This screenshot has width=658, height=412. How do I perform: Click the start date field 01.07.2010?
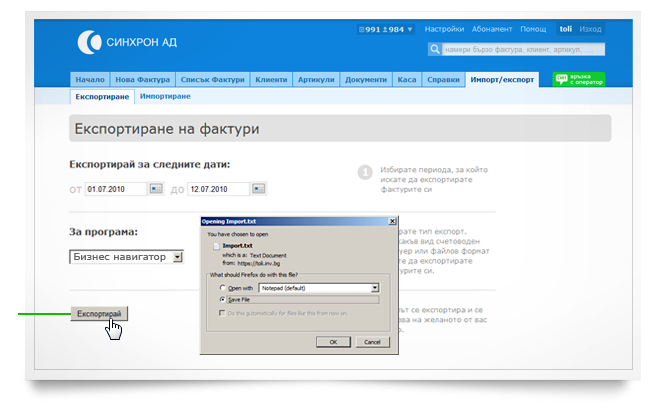[115, 188]
